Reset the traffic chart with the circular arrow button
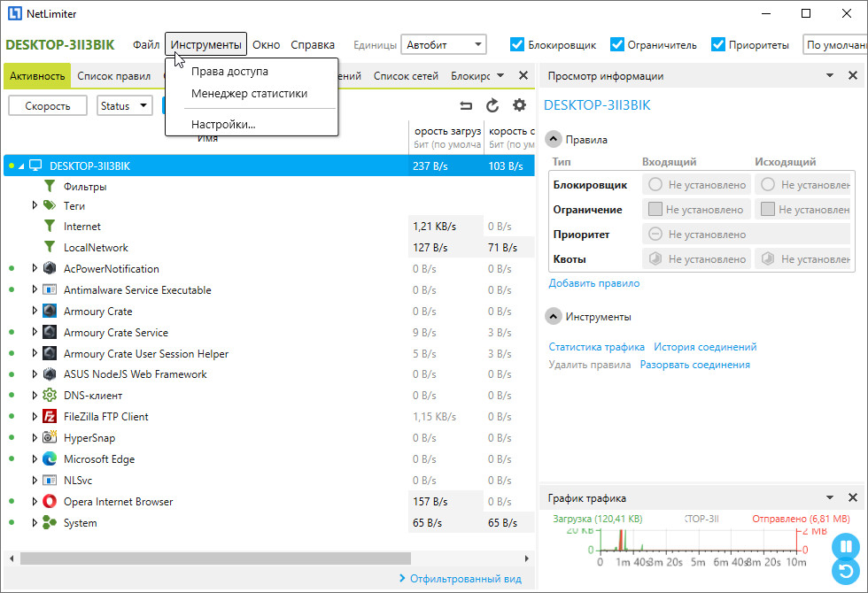The width and height of the screenshot is (868, 593). 846,573
